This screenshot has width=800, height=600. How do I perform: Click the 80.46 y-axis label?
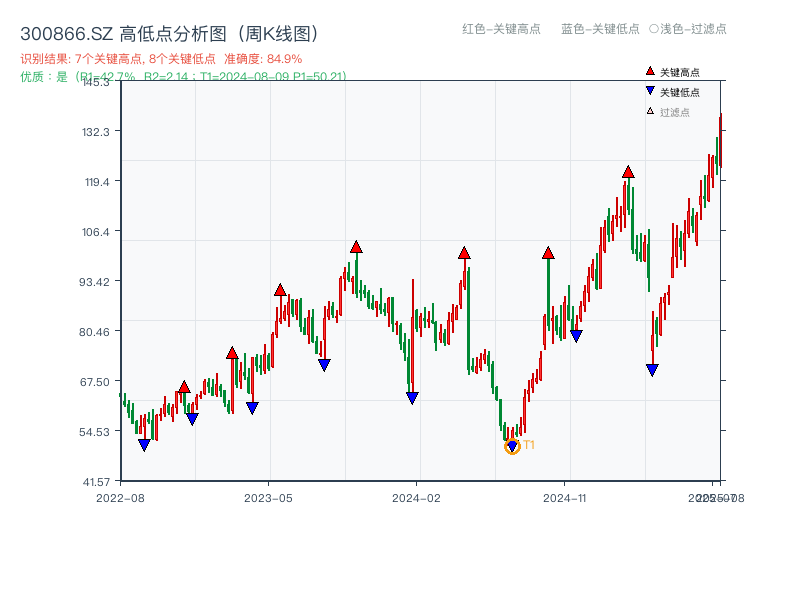(94, 332)
